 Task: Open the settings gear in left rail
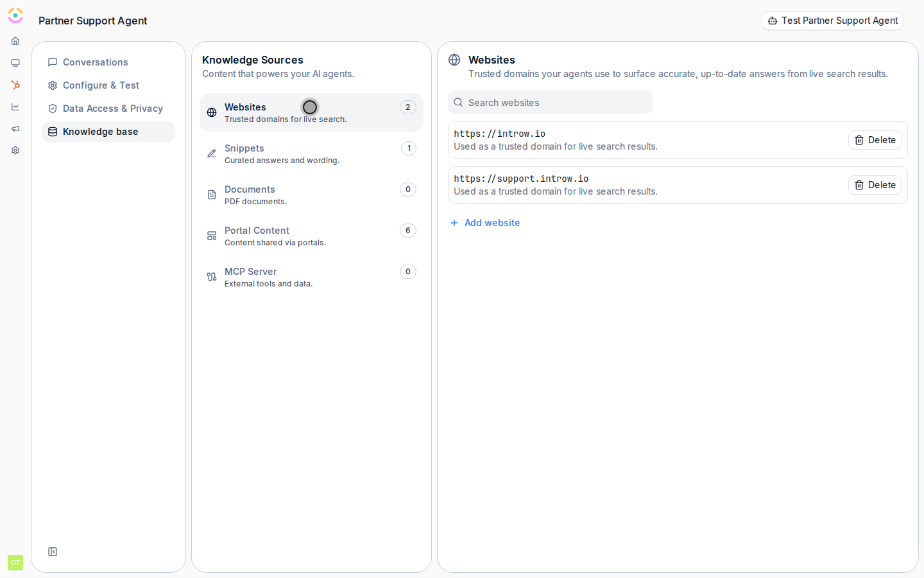pos(15,150)
